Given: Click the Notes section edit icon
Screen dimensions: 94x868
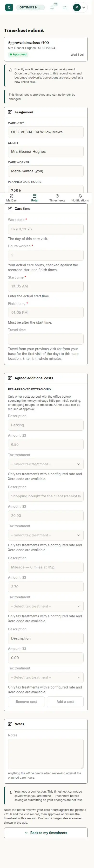Looking at the screenshot, I should [10, 724].
